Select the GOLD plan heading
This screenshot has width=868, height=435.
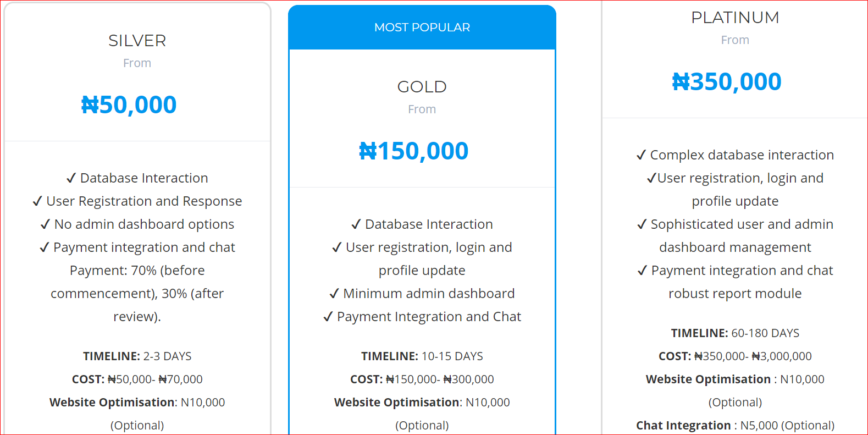422,87
